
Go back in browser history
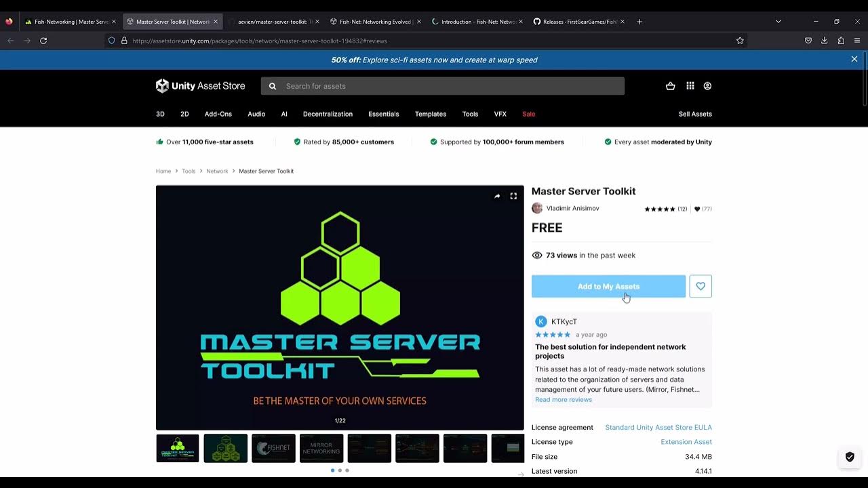[x=10, y=41]
